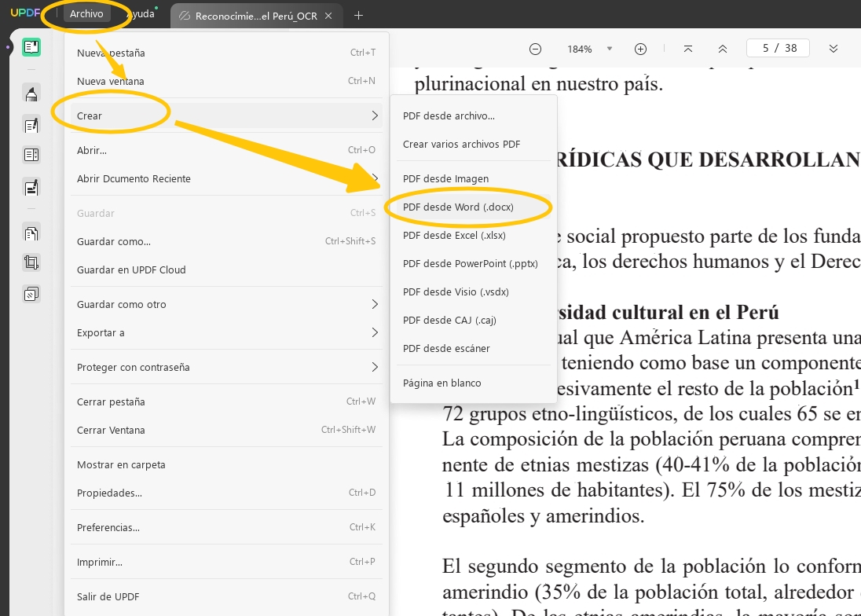Zoom out with the minus icon

[x=535, y=48]
